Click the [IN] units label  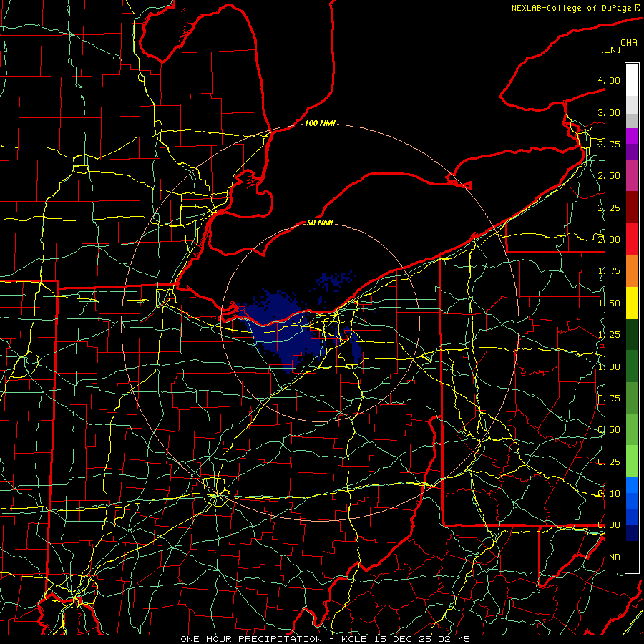tap(611, 49)
